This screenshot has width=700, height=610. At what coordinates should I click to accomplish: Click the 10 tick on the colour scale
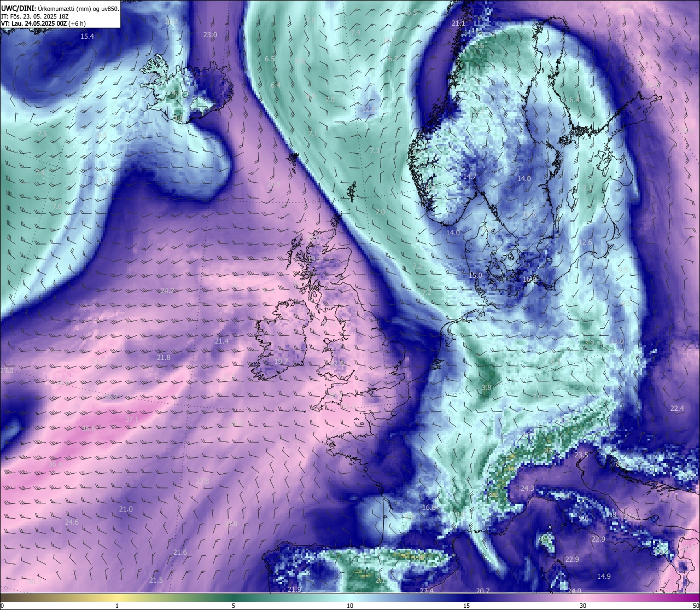350,605
